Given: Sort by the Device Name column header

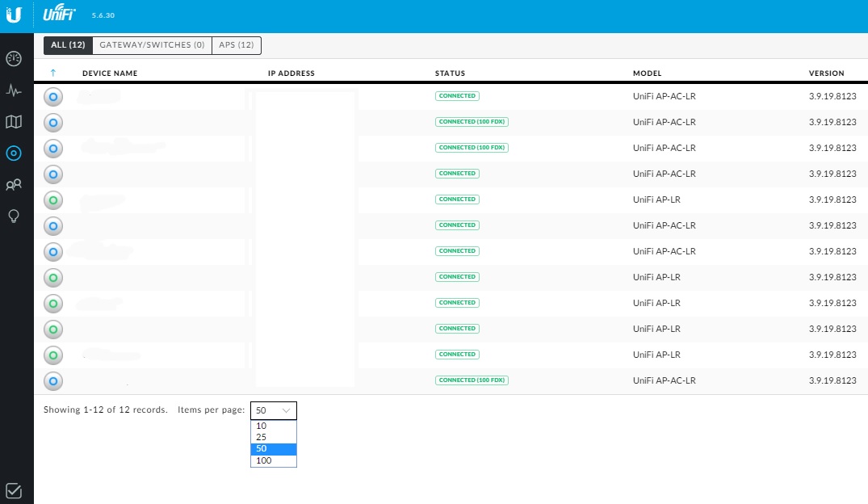Looking at the screenshot, I should [110, 73].
